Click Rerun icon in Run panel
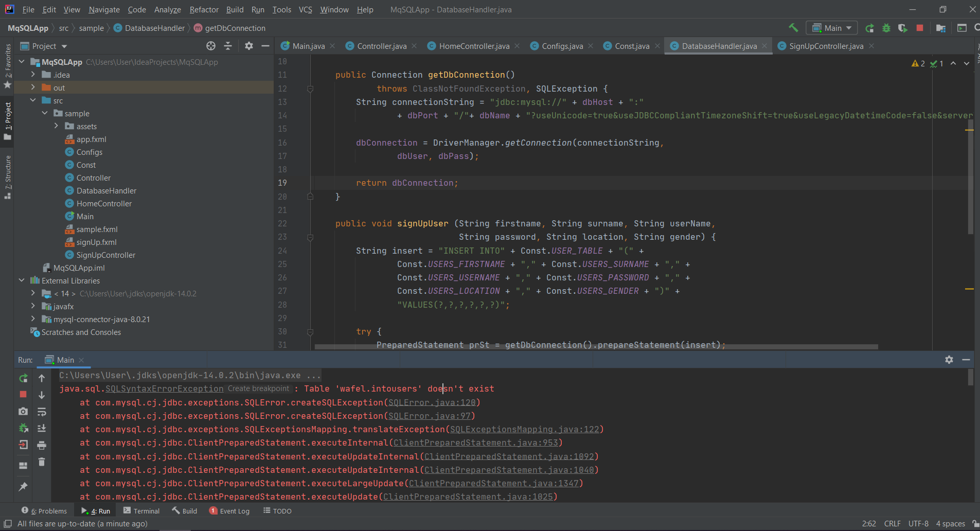The image size is (980, 531). click(x=23, y=378)
